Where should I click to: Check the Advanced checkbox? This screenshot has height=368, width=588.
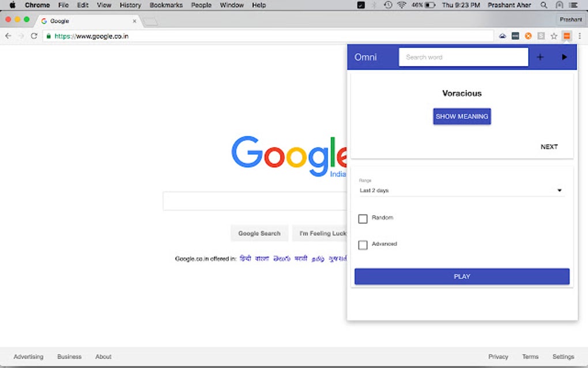click(x=363, y=245)
